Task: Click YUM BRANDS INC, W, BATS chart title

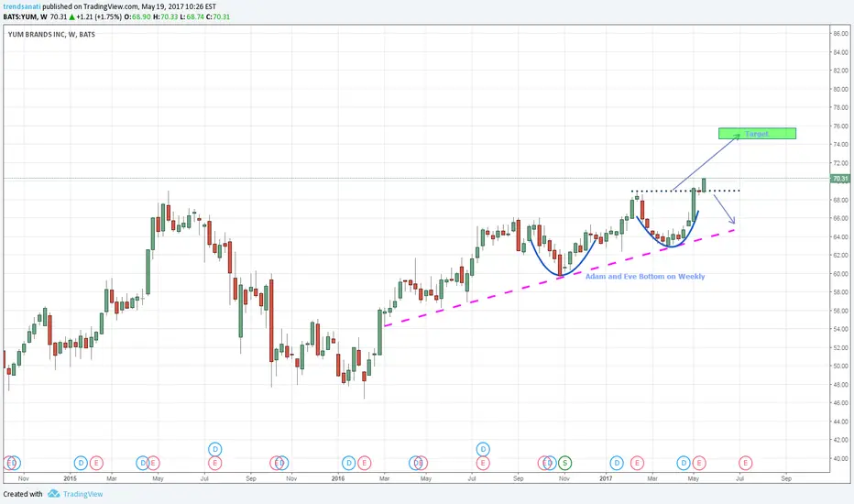Action: tap(51, 34)
